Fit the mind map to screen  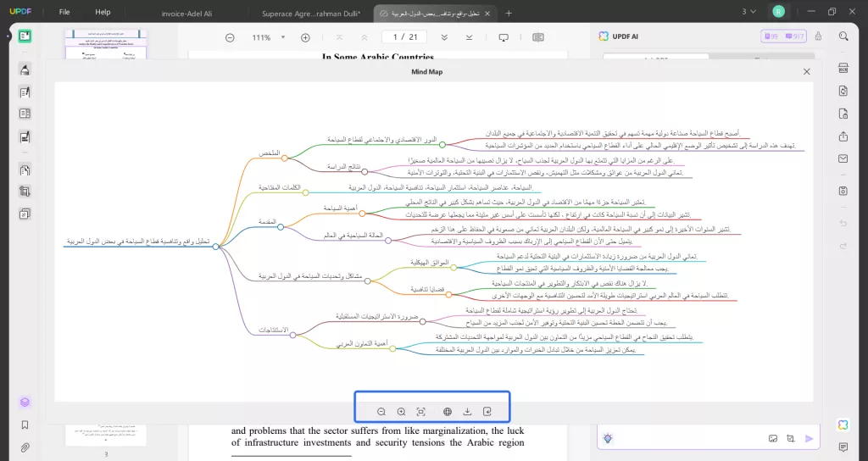coord(421,412)
